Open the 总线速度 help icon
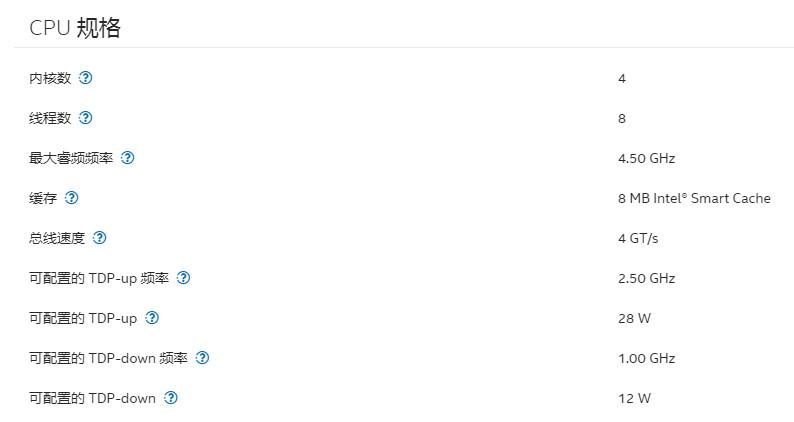Viewport: 794px width, 422px height. click(100, 238)
